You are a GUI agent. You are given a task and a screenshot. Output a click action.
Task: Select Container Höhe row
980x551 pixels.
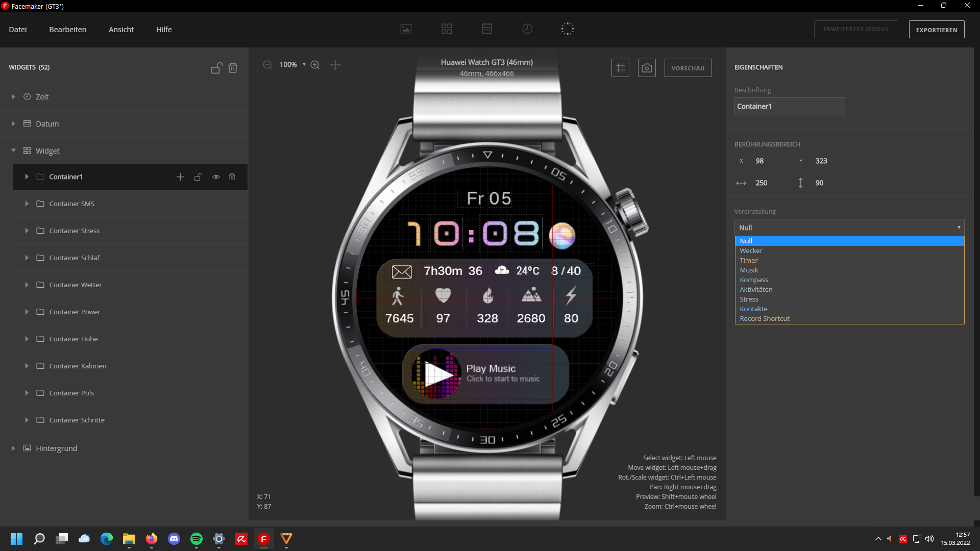130,339
